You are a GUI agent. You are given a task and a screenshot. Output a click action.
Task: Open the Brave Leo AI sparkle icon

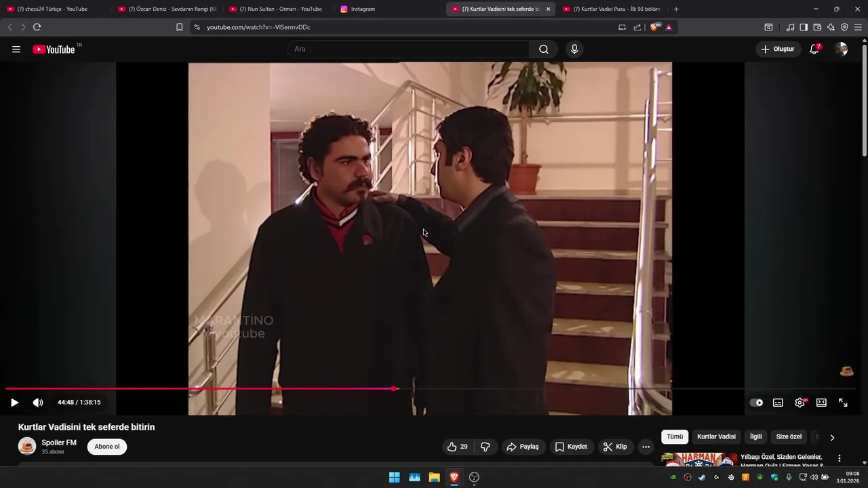(x=831, y=27)
